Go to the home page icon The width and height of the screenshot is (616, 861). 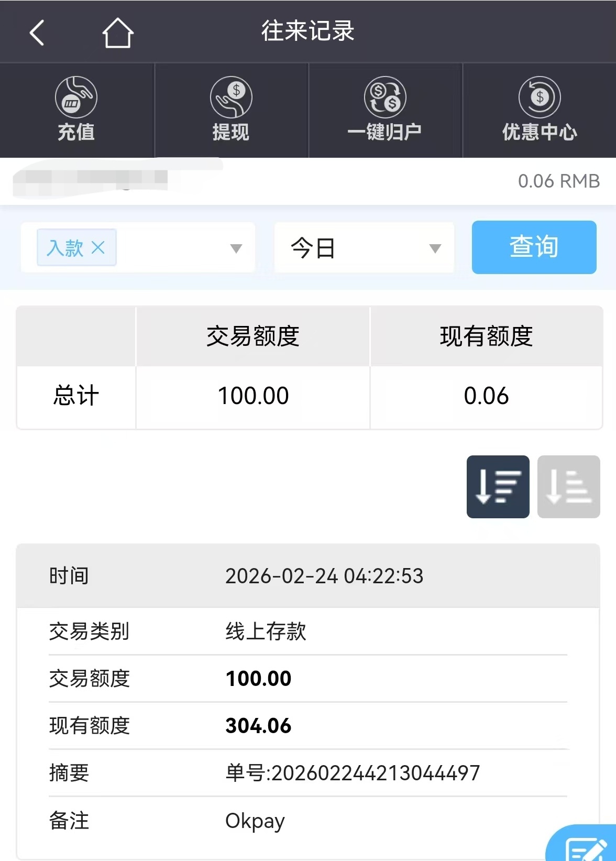coord(118,32)
